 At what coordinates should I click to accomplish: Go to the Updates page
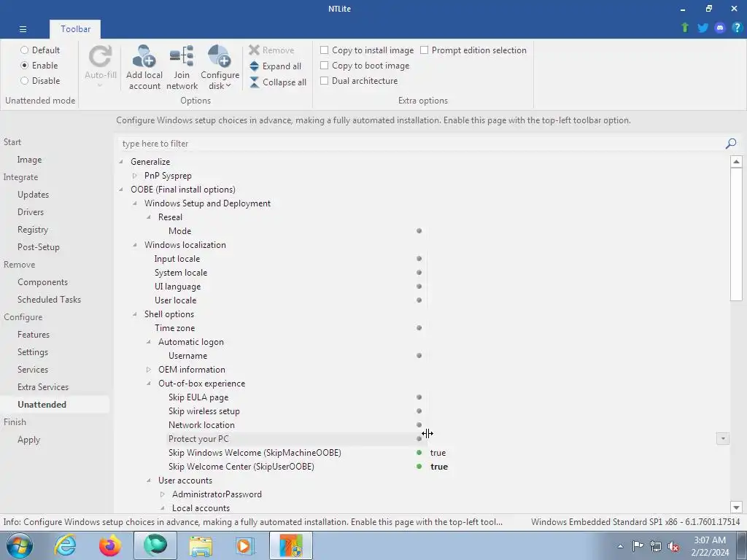[x=34, y=194]
